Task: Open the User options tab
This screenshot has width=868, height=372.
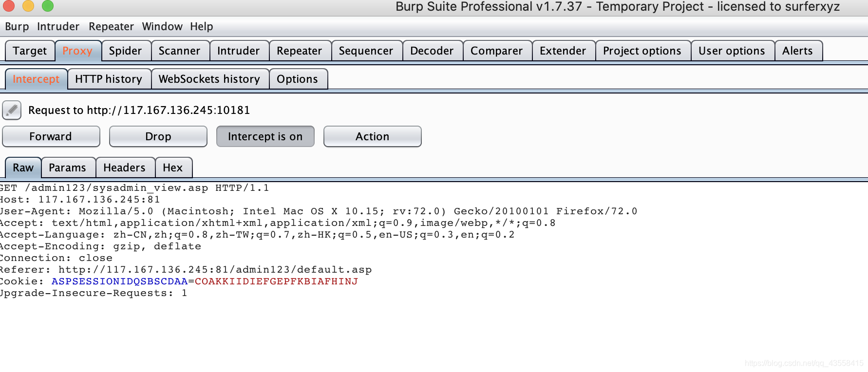Action: click(x=732, y=51)
